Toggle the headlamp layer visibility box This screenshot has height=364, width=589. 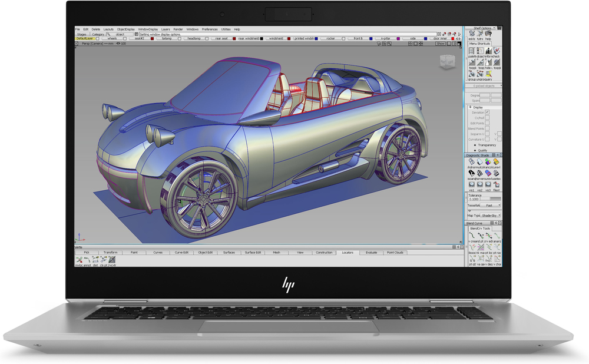(x=207, y=39)
